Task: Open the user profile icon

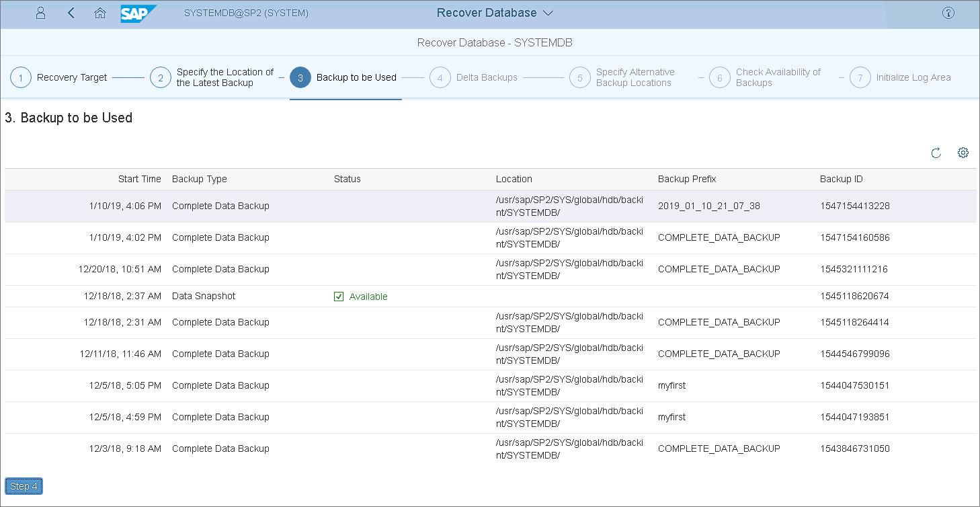Action: pos(40,13)
